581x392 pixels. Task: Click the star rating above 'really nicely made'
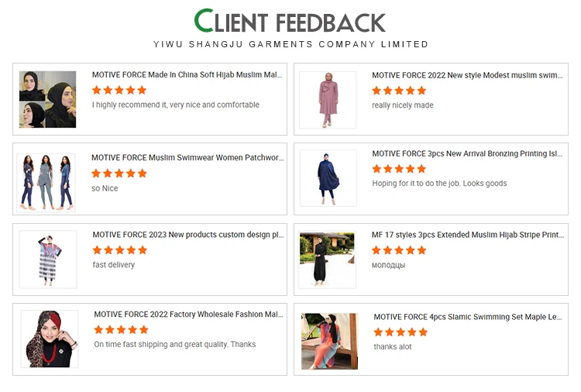pos(399,91)
